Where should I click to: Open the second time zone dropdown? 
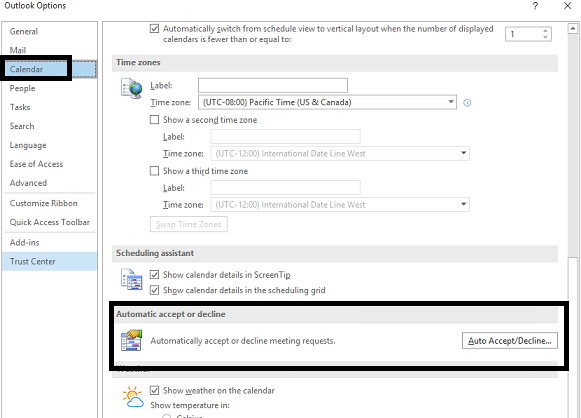click(463, 153)
